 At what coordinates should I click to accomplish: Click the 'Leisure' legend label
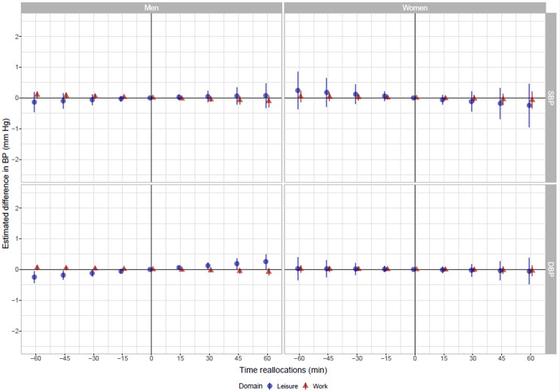coord(287,386)
